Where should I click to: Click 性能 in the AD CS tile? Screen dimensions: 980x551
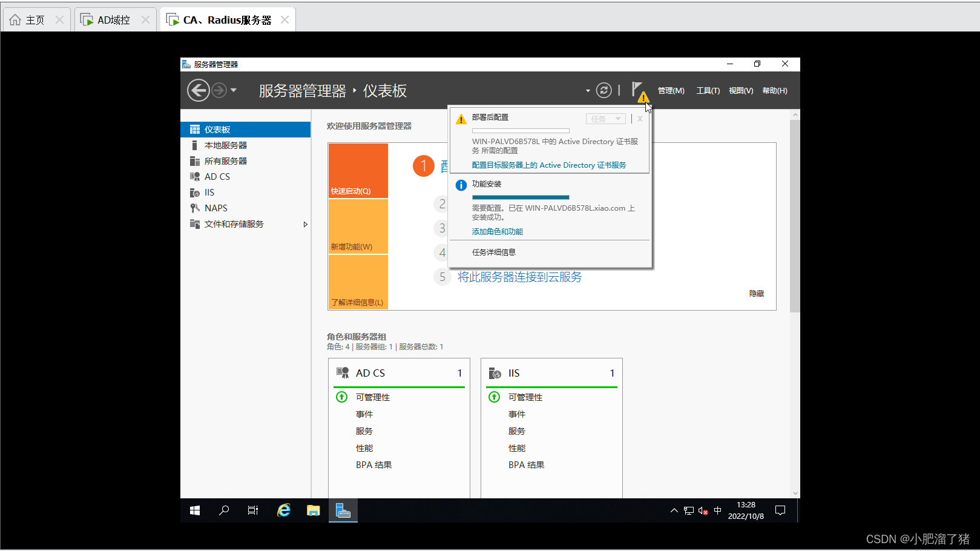[364, 448]
